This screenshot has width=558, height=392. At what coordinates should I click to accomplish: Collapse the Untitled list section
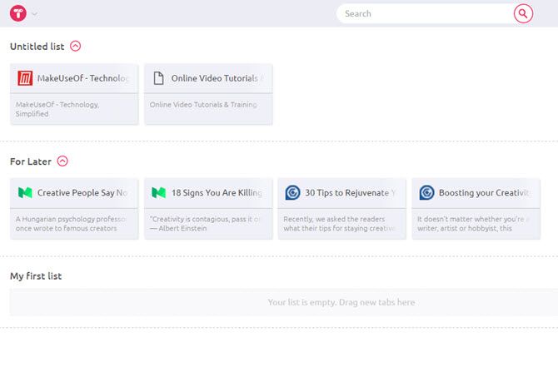tap(76, 47)
